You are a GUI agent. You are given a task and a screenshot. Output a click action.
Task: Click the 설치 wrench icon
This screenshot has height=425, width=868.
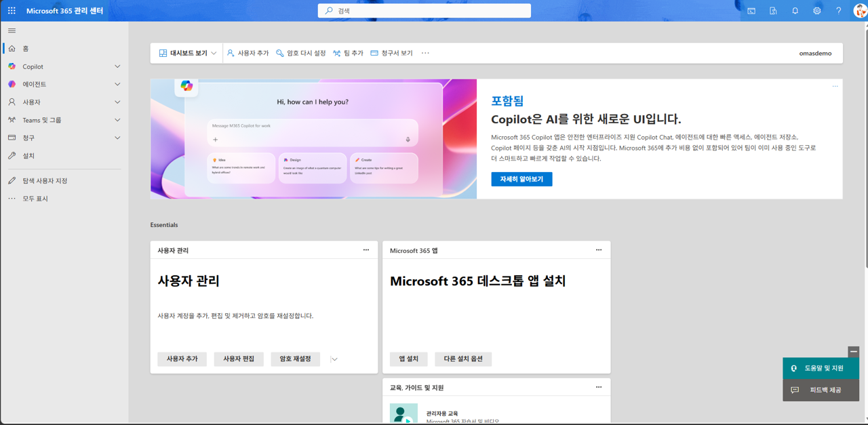[12, 156]
